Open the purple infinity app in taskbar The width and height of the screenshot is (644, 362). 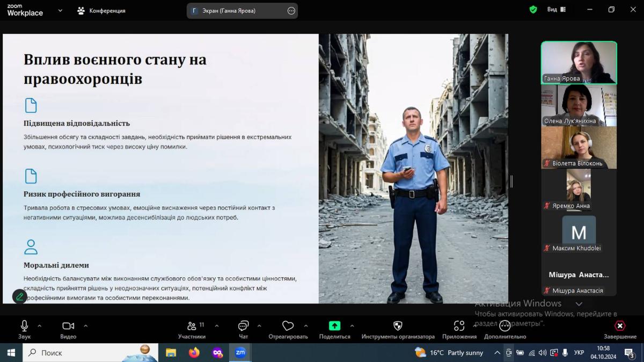pyautogui.click(x=217, y=353)
